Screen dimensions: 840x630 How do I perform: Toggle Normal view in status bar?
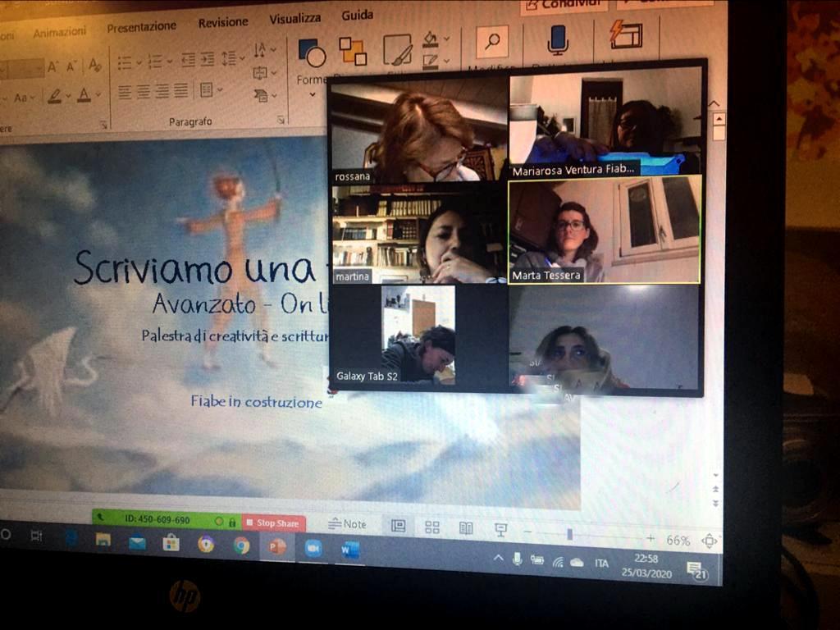point(399,526)
